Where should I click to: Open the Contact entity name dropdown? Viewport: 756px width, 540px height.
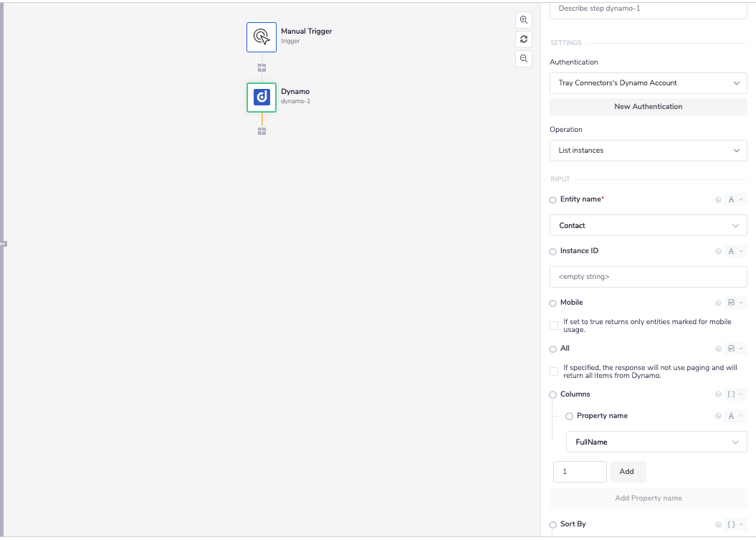point(648,225)
